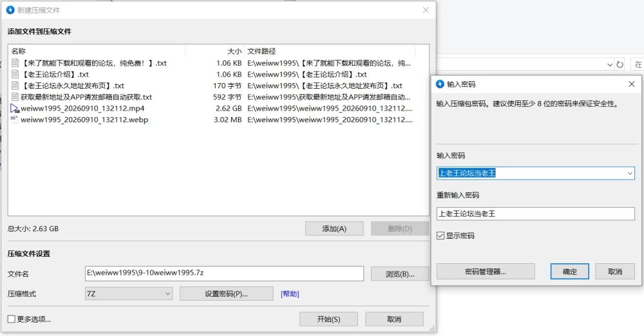The image size is (644, 336).
Task: Click the app logo in the 输入密码 title bar
Action: tap(440, 84)
